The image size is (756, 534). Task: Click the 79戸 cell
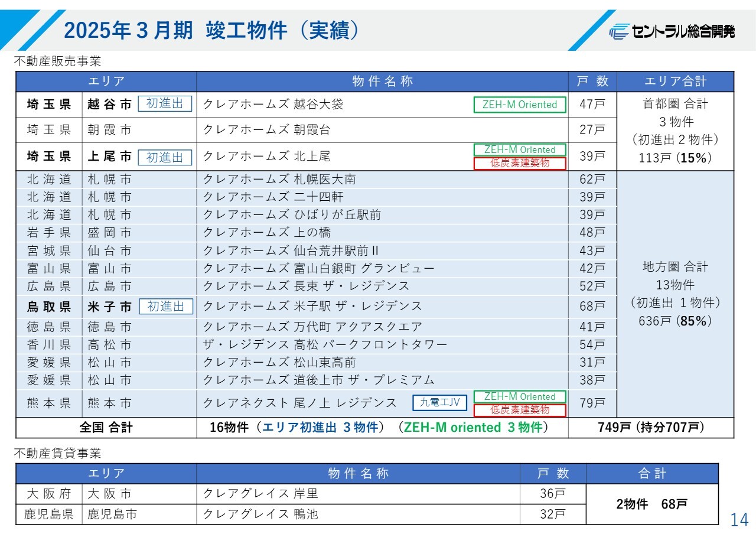click(x=592, y=403)
